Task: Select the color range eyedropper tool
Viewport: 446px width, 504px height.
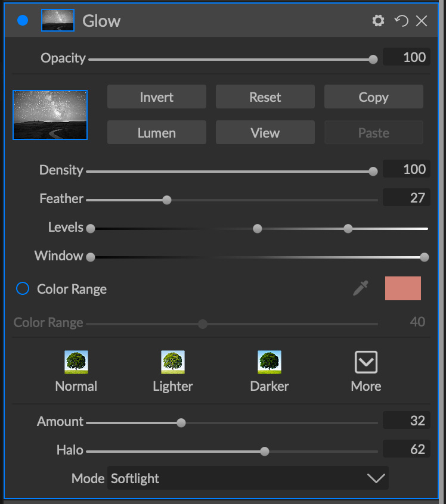Action: [x=361, y=289]
